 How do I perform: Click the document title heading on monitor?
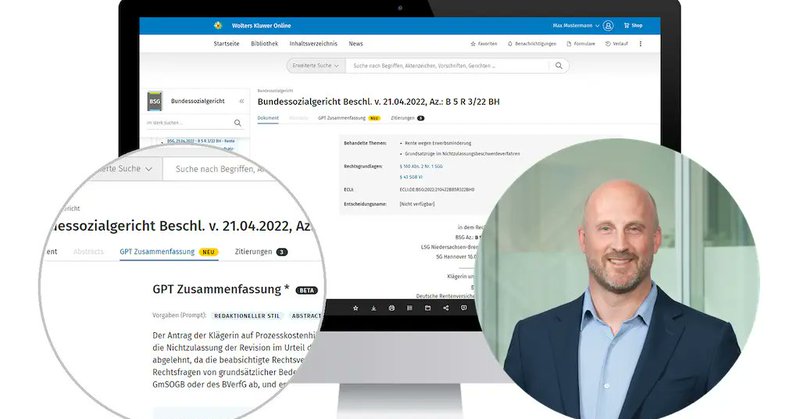[x=379, y=102]
